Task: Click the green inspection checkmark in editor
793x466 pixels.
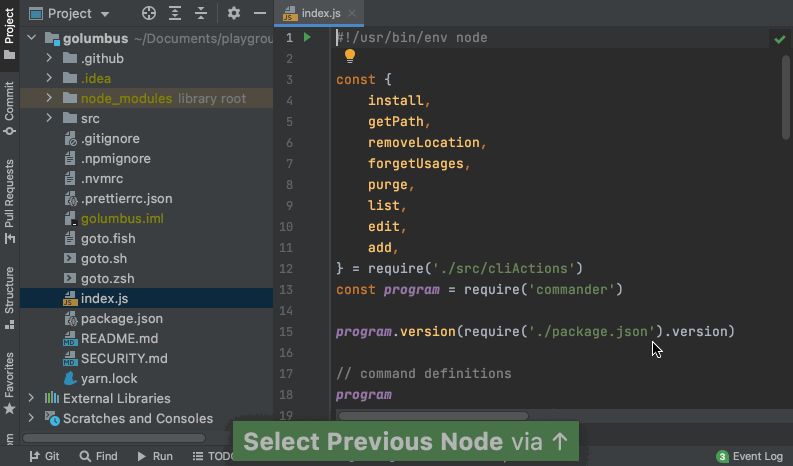Action: pyautogui.click(x=779, y=39)
